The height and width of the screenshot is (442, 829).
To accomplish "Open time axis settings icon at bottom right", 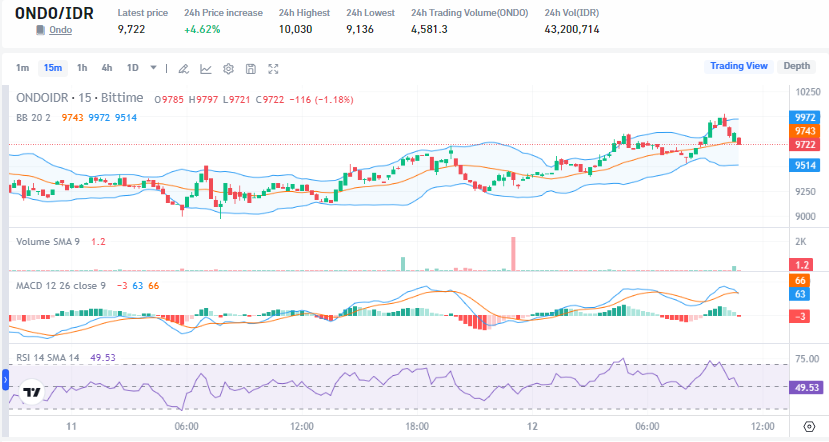I will click(809, 427).
